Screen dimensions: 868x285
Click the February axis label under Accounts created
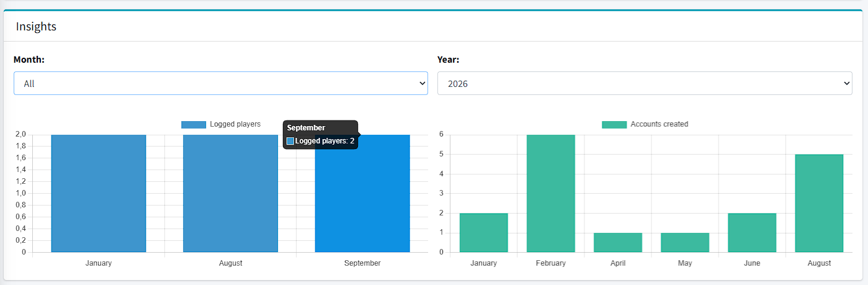(551, 263)
